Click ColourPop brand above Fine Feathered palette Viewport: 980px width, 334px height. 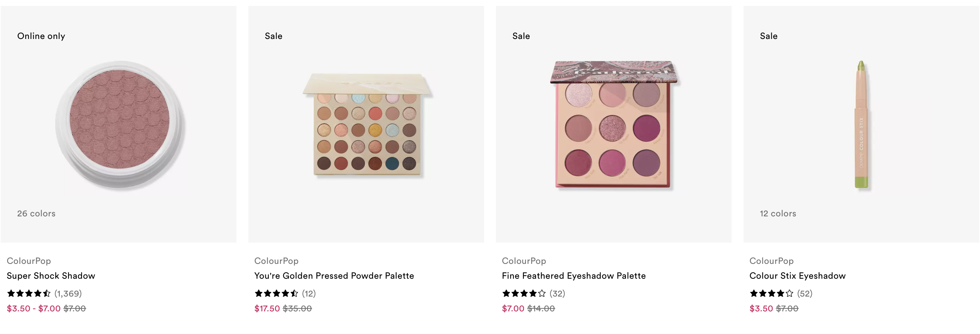[524, 261]
